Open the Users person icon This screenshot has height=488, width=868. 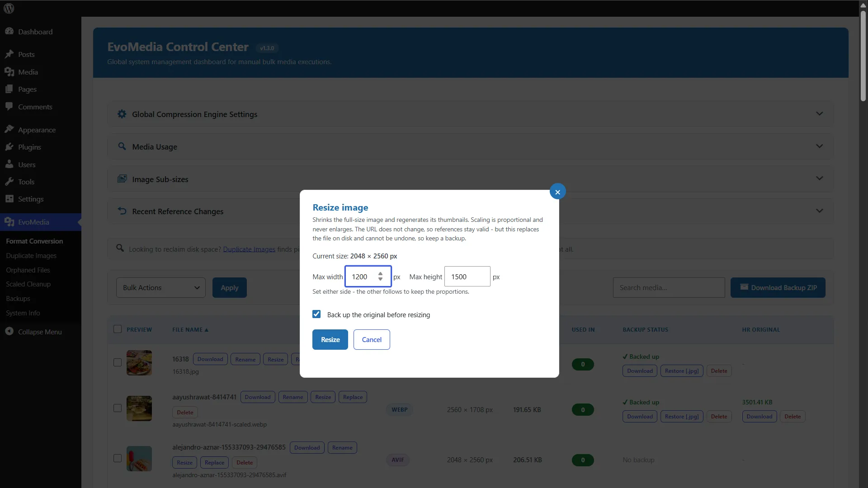9,164
